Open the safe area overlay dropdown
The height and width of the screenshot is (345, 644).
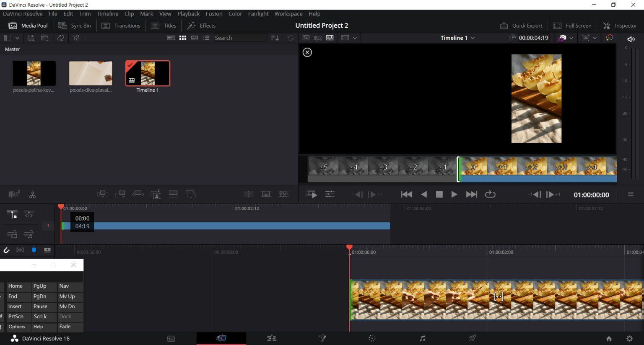click(x=595, y=38)
